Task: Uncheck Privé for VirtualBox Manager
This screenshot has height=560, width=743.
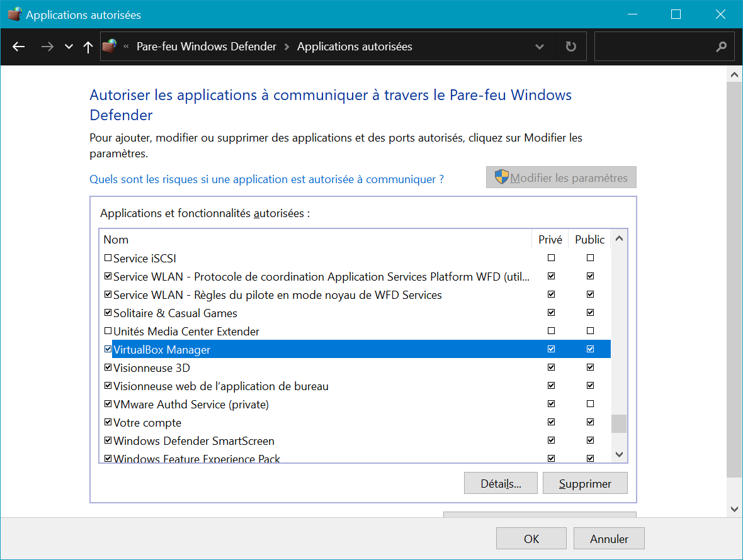Action: [x=551, y=349]
